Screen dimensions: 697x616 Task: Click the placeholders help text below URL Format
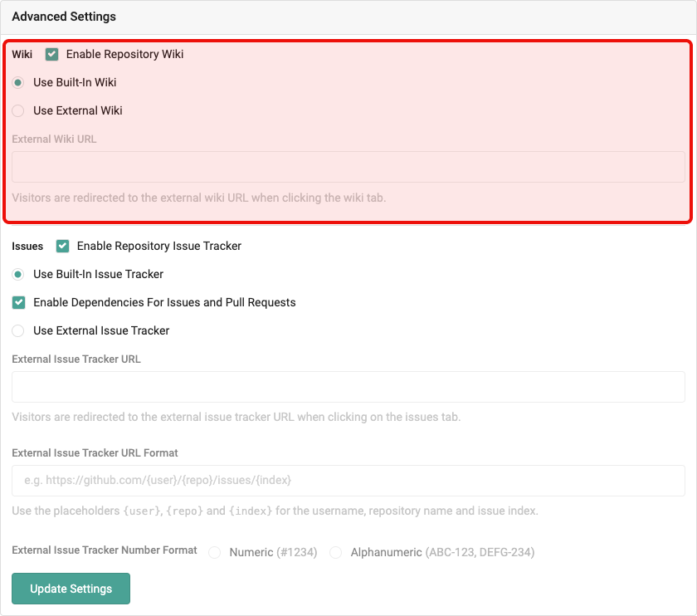click(x=275, y=511)
